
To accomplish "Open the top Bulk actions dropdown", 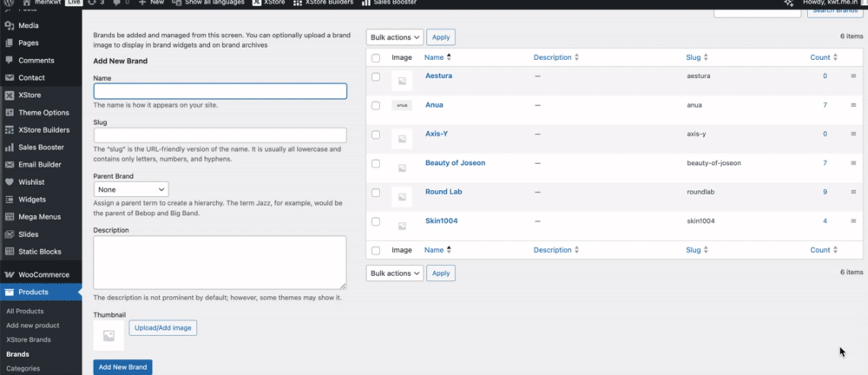I will tap(395, 37).
